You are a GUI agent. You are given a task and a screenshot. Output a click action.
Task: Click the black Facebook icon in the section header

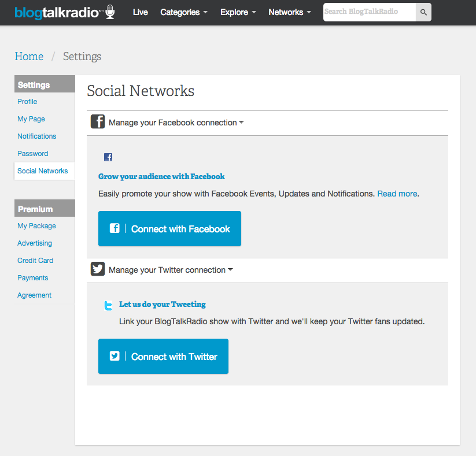click(x=98, y=122)
